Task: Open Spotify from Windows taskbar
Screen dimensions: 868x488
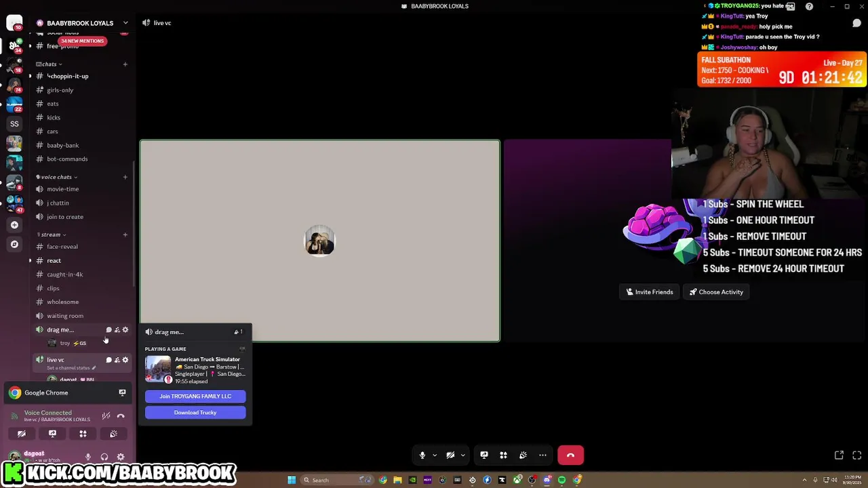Action: pos(561,480)
